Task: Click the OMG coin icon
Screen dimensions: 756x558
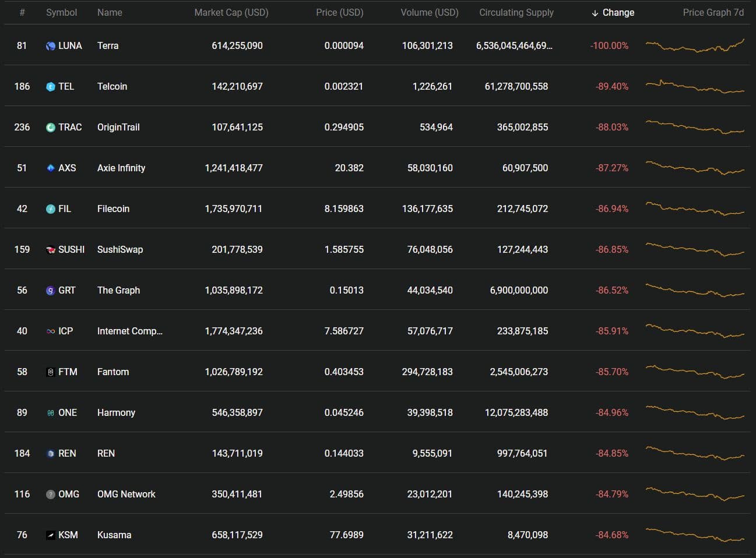Action: click(51, 494)
